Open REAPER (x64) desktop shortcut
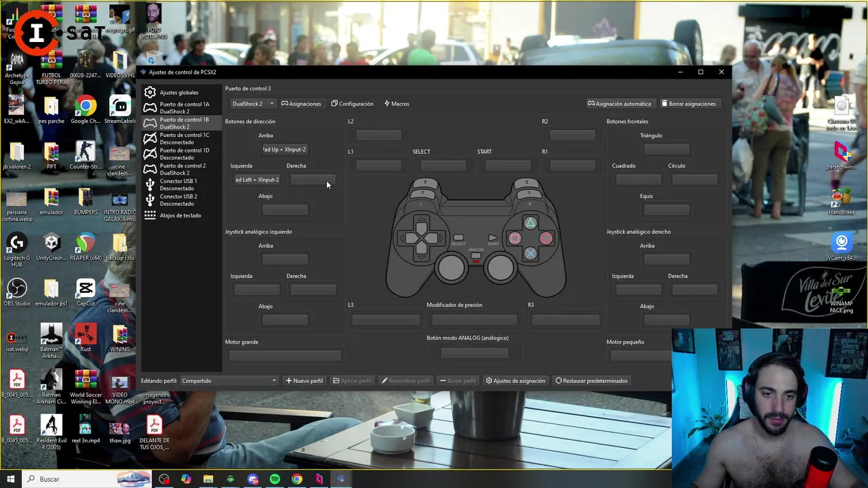Image resolution: width=868 pixels, height=488 pixels. tap(85, 247)
